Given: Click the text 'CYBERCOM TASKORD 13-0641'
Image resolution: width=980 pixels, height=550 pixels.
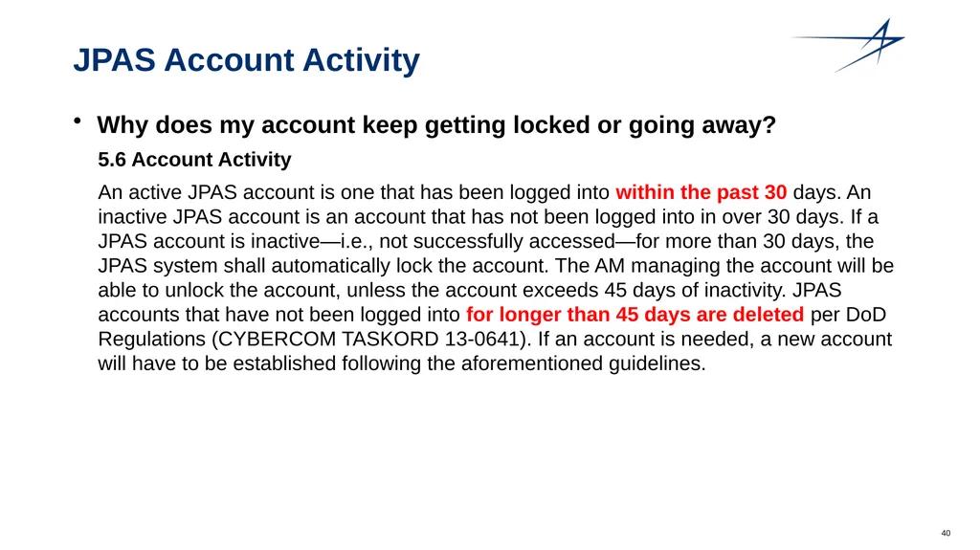Looking at the screenshot, I should point(368,339).
